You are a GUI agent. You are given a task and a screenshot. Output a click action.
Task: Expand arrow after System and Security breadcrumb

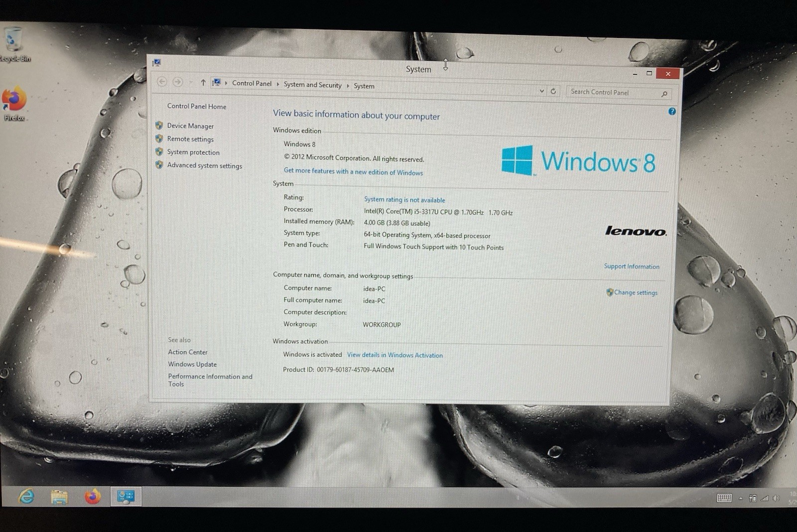348,86
